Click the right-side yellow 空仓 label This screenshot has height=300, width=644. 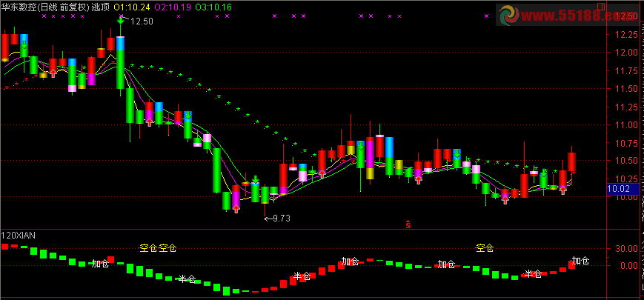coord(485,248)
